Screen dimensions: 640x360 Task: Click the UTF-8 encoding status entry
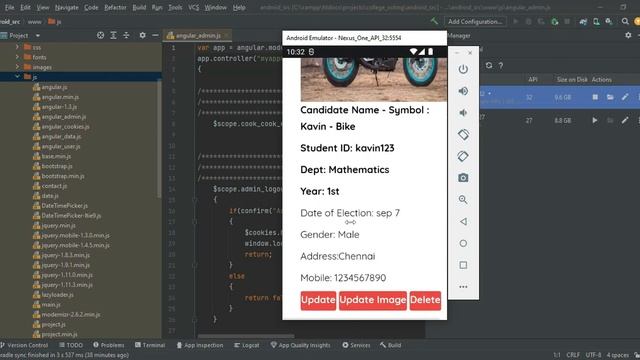(593, 355)
